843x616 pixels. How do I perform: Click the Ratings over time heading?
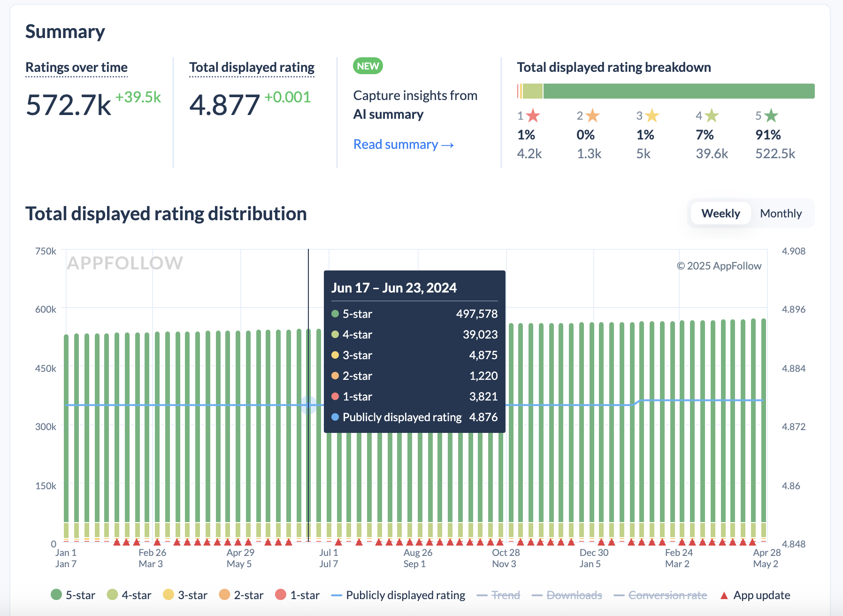coord(77,68)
